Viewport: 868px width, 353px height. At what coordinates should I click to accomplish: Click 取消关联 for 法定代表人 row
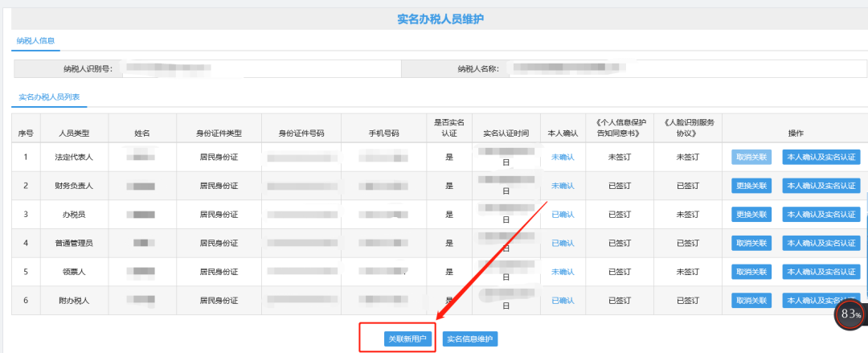pyautogui.click(x=751, y=158)
